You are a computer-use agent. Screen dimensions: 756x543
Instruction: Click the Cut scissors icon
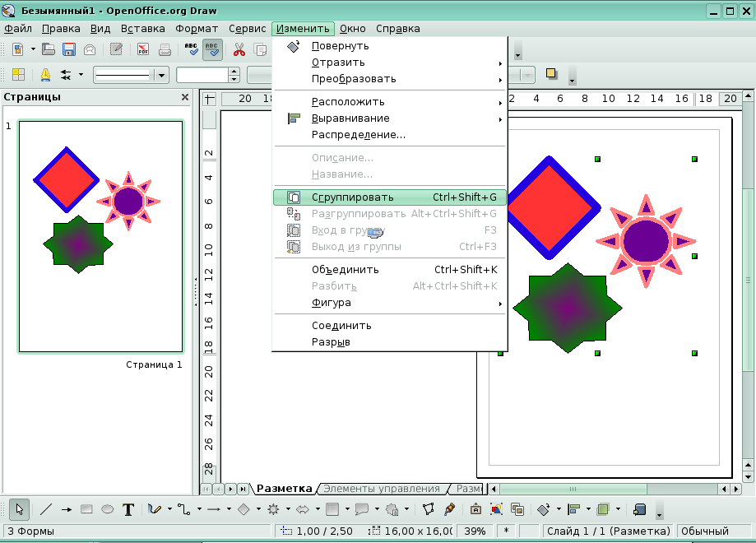coord(239,49)
